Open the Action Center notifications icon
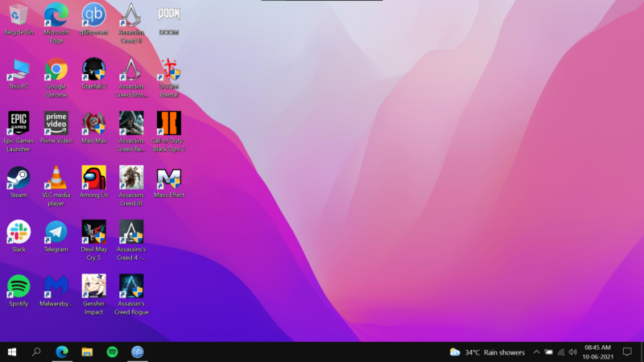644x362 pixels. click(x=627, y=352)
